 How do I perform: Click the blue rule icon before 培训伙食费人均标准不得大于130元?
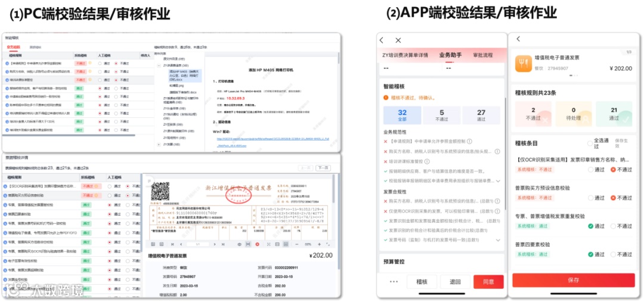click(x=7, y=122)
